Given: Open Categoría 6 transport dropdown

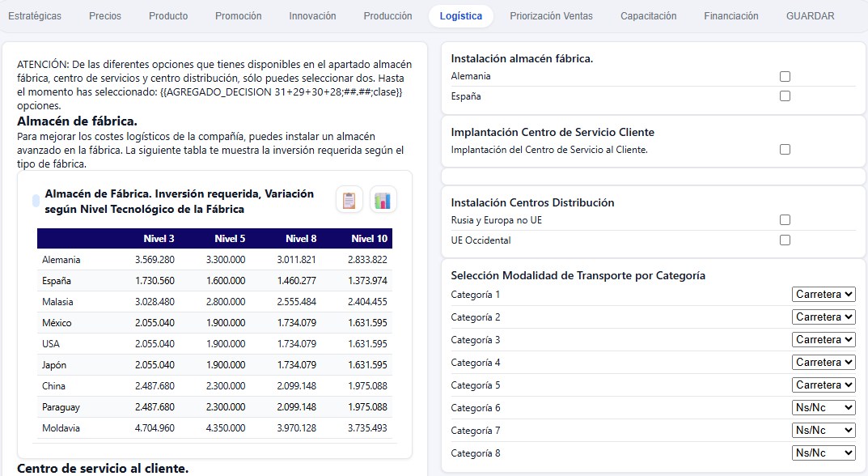Looking at the screenshot, I should (824, 408).
